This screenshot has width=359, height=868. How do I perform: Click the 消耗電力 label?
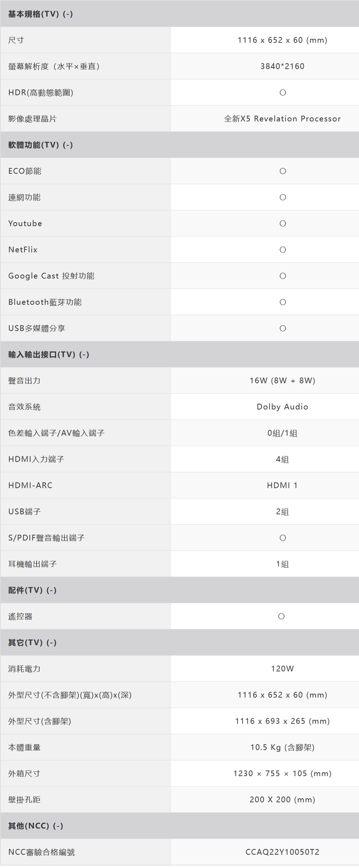pyautogui.click(x=24, y=669)
